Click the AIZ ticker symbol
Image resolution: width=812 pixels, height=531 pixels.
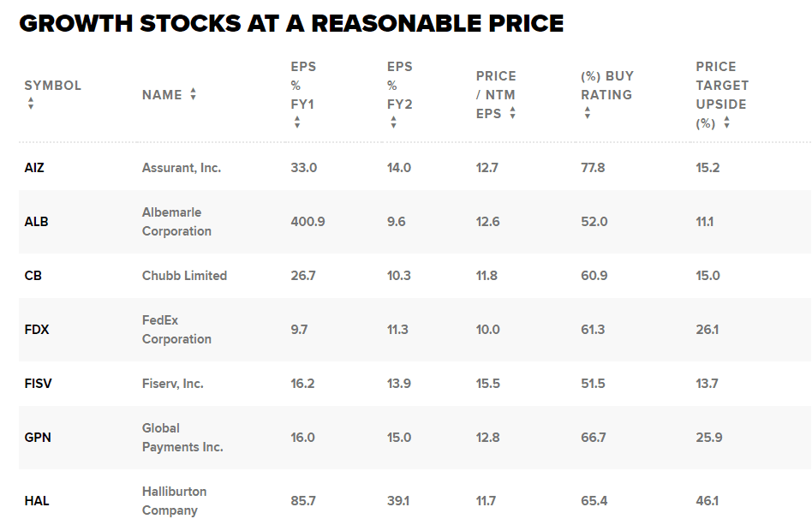(x=34, y=168)
